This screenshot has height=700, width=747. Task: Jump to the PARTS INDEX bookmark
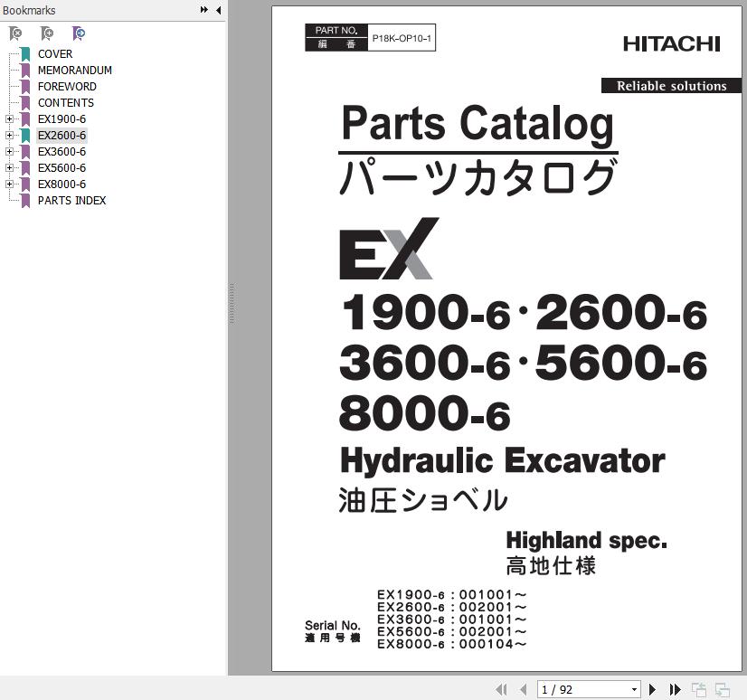[x=71, y=201]
